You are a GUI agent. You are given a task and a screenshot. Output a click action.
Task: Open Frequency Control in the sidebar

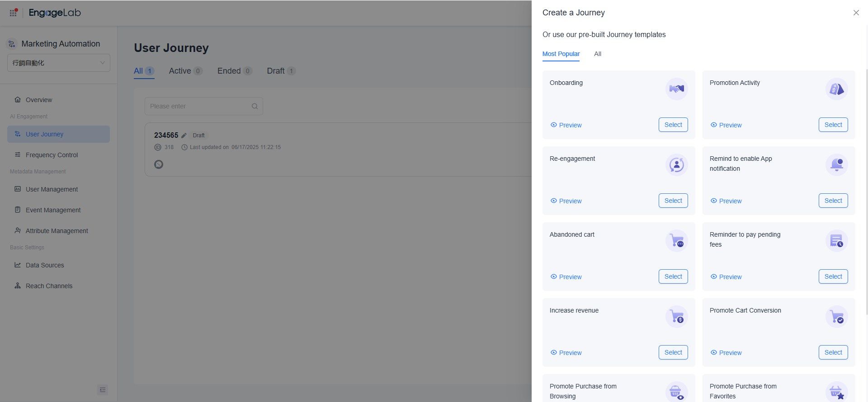coord(58,155)
